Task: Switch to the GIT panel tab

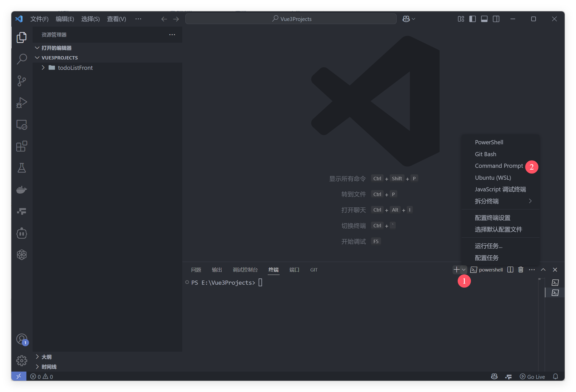Action: (314, 270)
